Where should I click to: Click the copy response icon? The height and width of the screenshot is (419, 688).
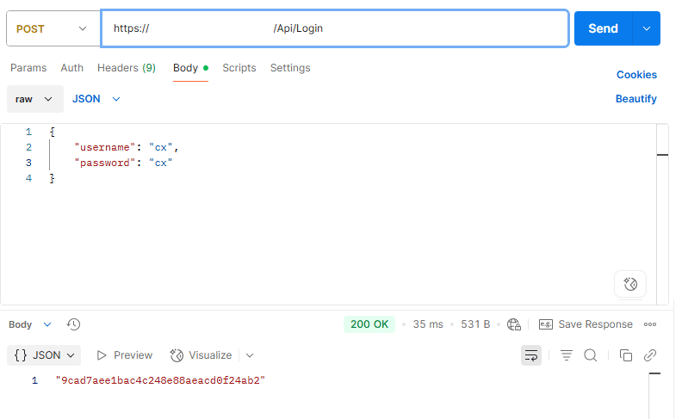click(x=626, y=355)
